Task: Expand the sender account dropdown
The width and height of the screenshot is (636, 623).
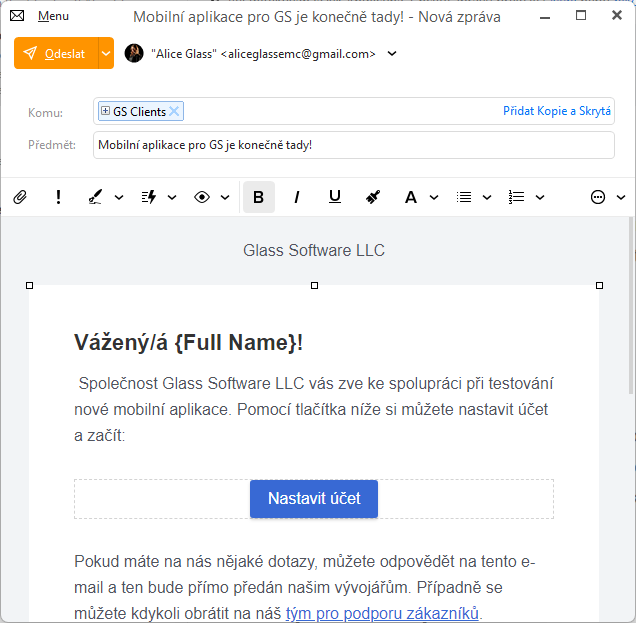Action: 392,53
